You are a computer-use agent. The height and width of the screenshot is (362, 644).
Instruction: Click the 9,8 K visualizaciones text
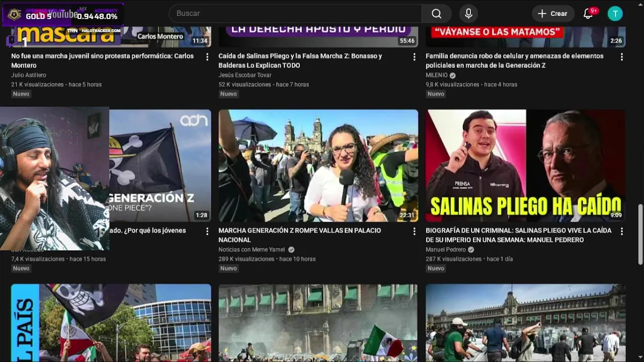tap(452, 84)
